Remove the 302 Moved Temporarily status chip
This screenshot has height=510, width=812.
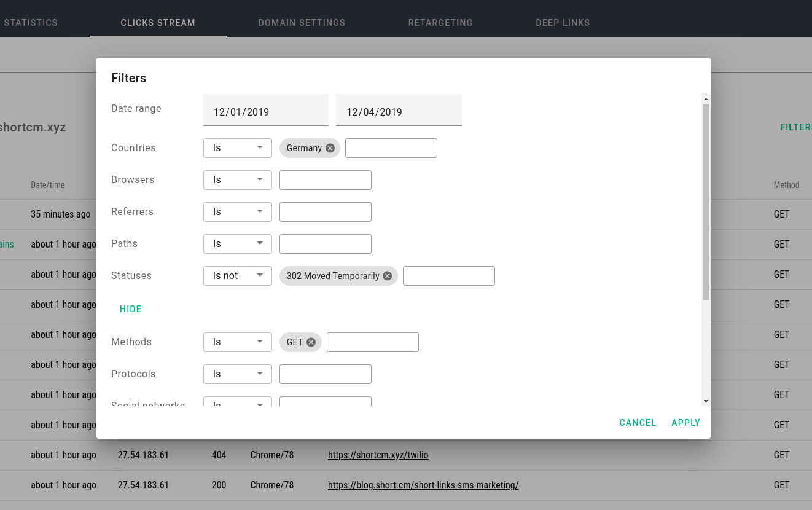tap(388, 276)
